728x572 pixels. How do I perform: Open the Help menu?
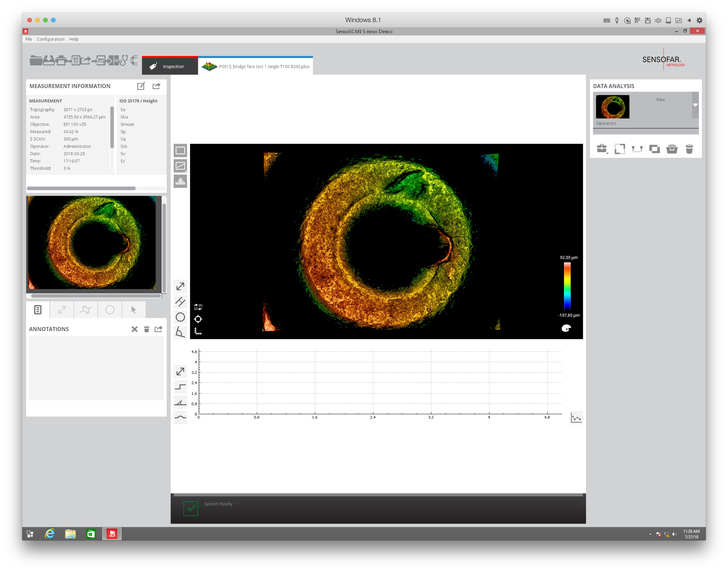74,39
